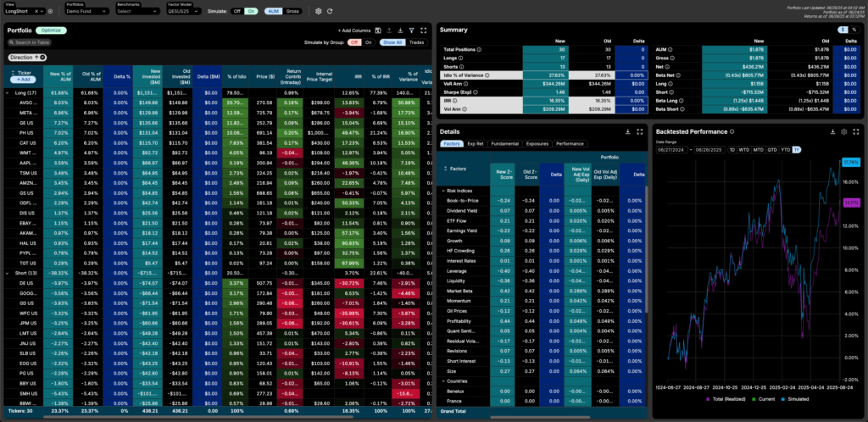Select the QTD range button
The width and height of the screenshot is (868, 422).
tap(771, 150)
